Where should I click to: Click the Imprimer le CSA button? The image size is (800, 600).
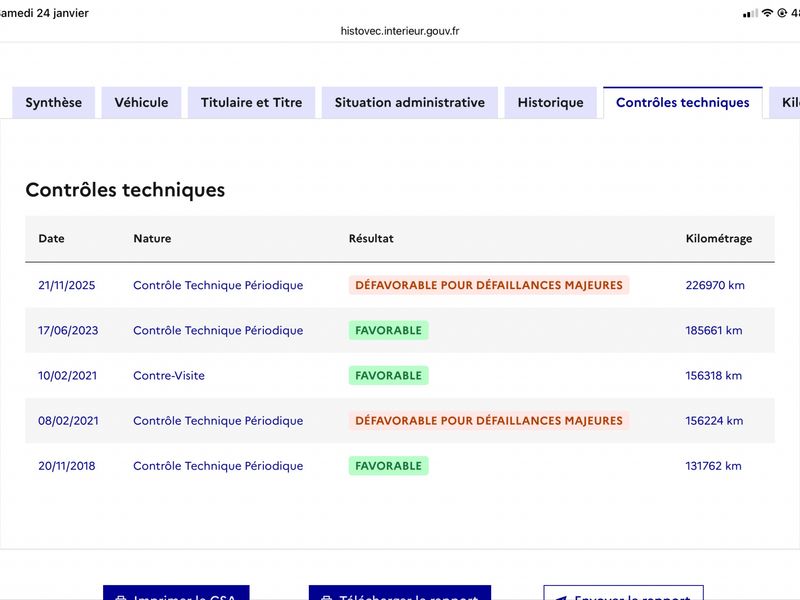(x=176, y=595)
